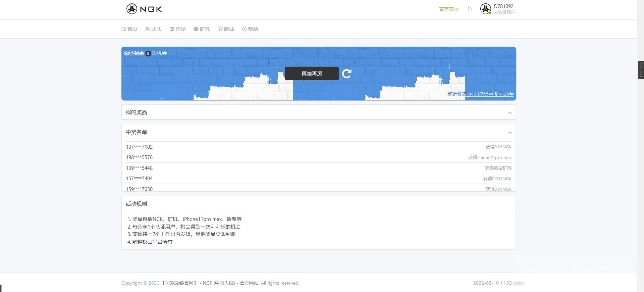Image resolution: width=644 pixels, height=292 pixels.
Task: Click the 获得微型矿机 prize text
Action: (x=498, y=168)
